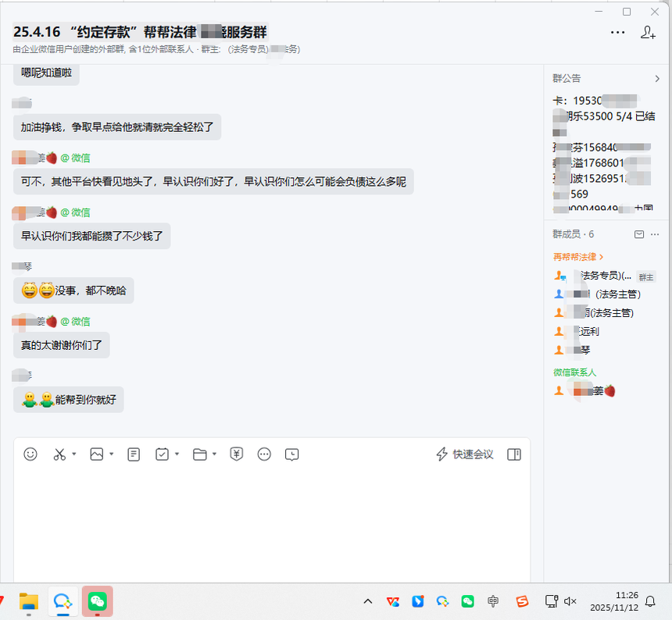
Task: Toggle the side panel layout icon
Action: click(514, 454)
